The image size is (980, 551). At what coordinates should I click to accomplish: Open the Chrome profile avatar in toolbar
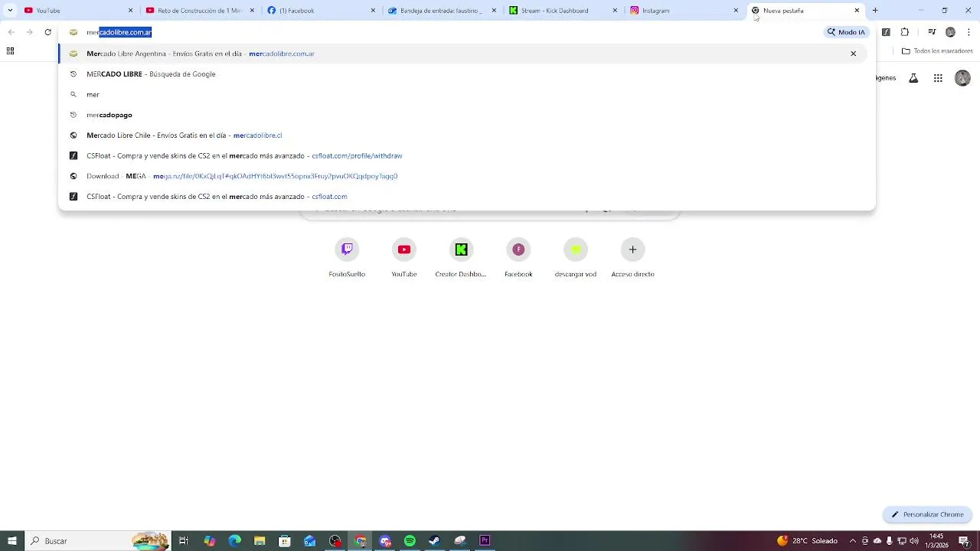coord(950,32)
